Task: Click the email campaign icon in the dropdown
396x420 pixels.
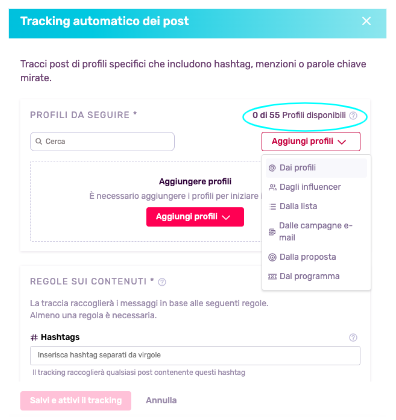Action: coord(272,232)
